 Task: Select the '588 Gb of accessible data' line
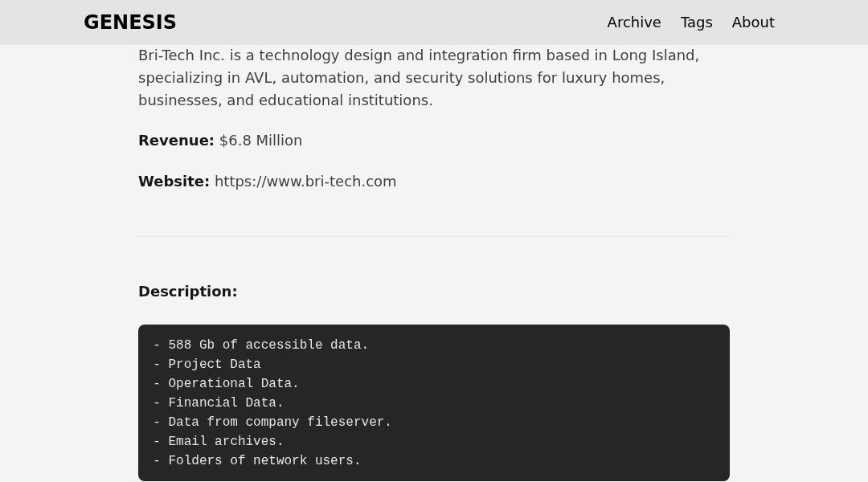pos(260,345)
